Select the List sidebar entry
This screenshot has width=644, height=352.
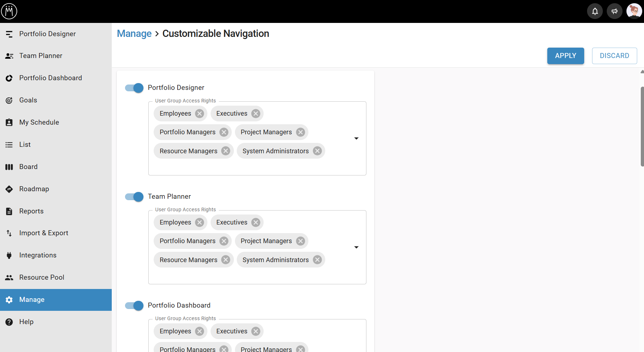pos(56,145)
